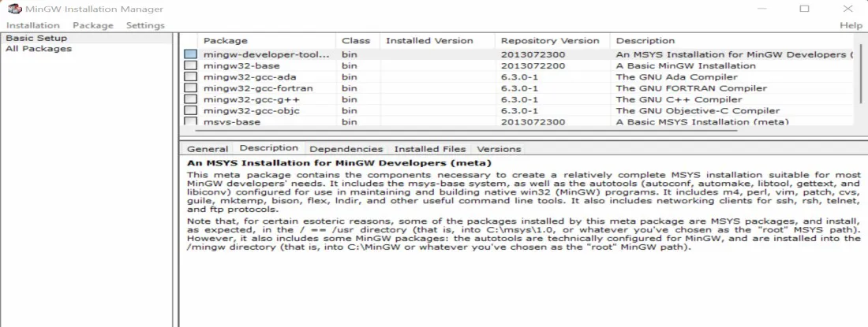Select the mingw32-gcc-fortran checkbox
The height and width of the screenshot is (327, 868).
[191, 88]
